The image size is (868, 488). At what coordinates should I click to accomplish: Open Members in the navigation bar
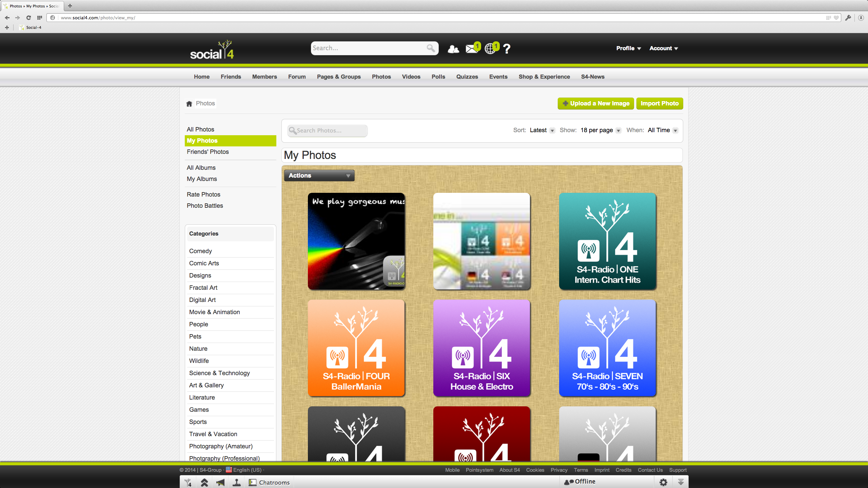tap(264, 77)
